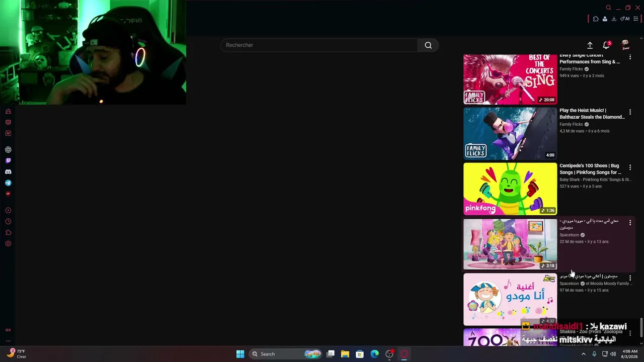Open the Best of the Concerts Sing thumbnail
The height and width of the screenshot is (362, 644).
click(x=510, y=79)
